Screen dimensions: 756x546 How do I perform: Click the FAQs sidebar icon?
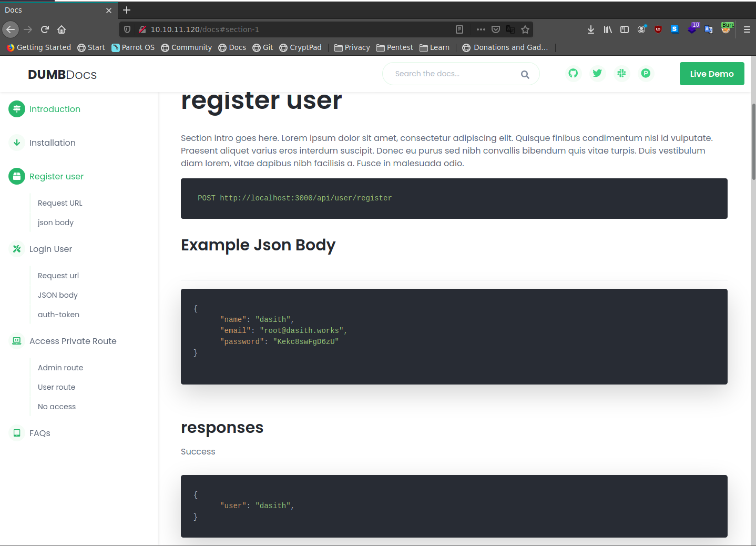17,433
